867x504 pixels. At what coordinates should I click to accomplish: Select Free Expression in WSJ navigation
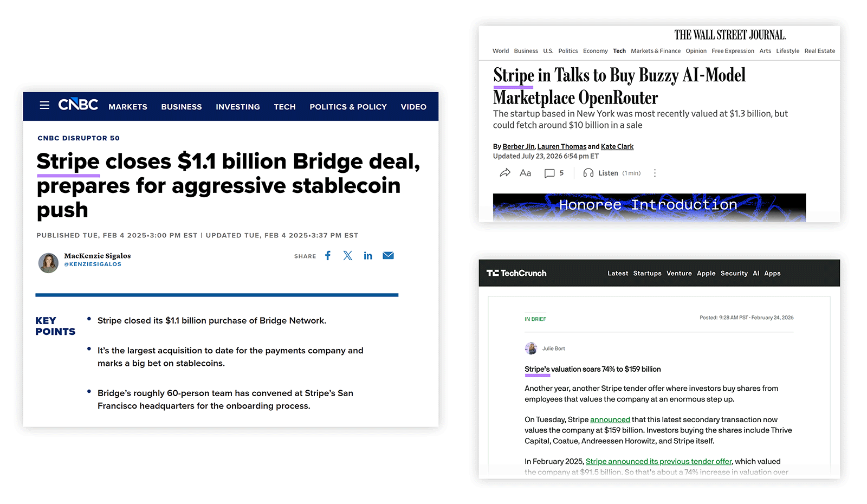point(733,51)
